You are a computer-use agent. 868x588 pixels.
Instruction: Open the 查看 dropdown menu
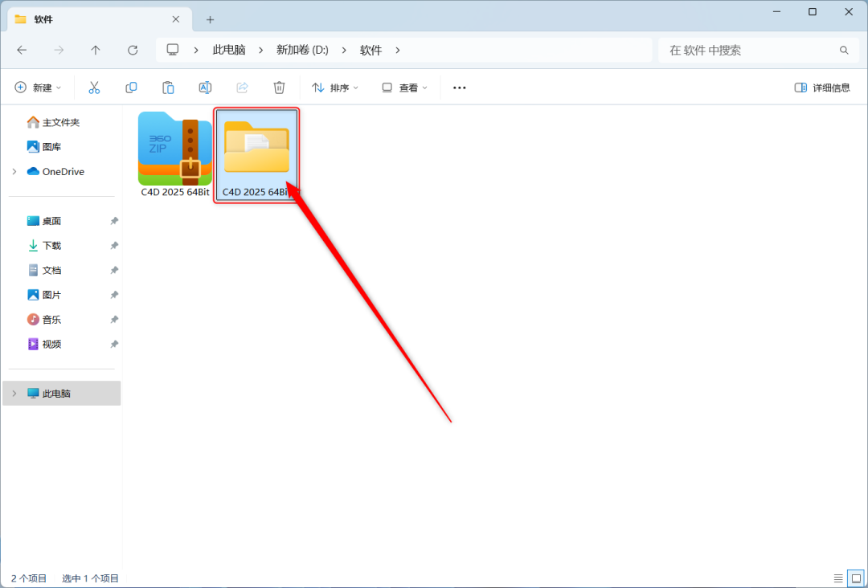(404, 88)
